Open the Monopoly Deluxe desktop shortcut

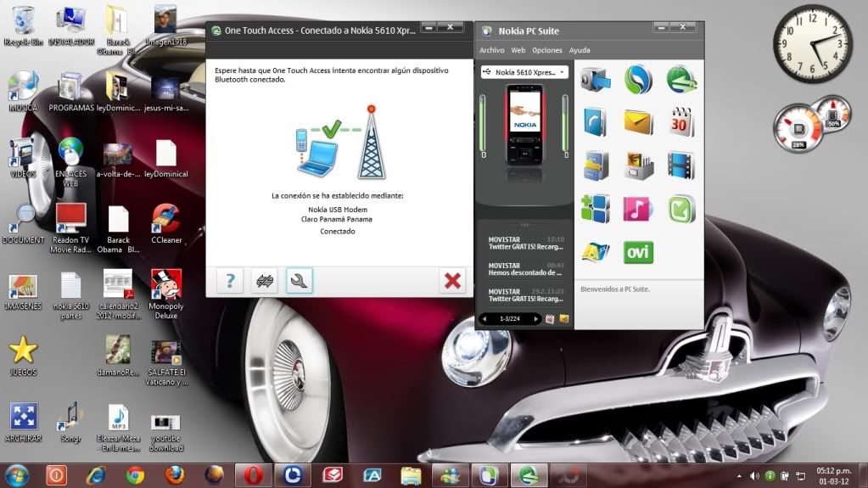pos(166,294)
